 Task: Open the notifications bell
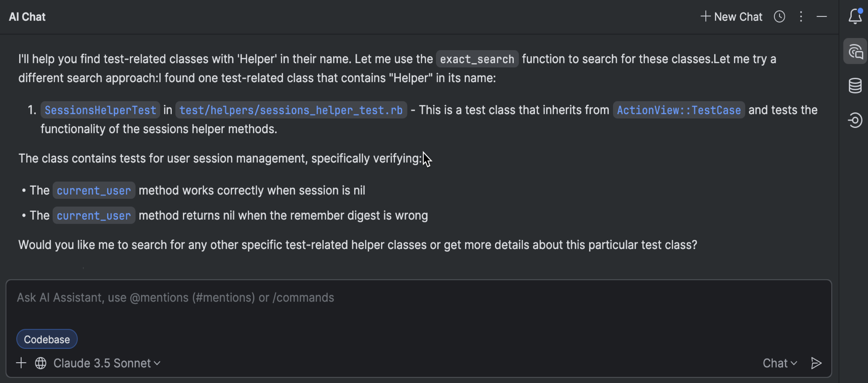(x=855, y=17)
